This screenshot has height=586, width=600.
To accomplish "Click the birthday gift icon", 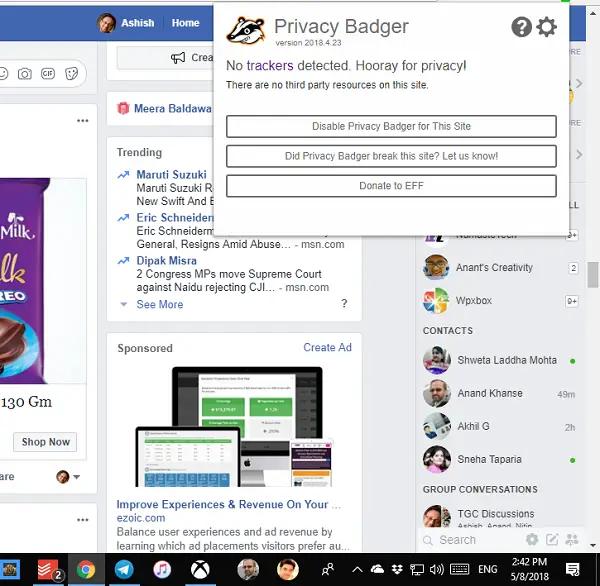I will [x=123, y=109].
